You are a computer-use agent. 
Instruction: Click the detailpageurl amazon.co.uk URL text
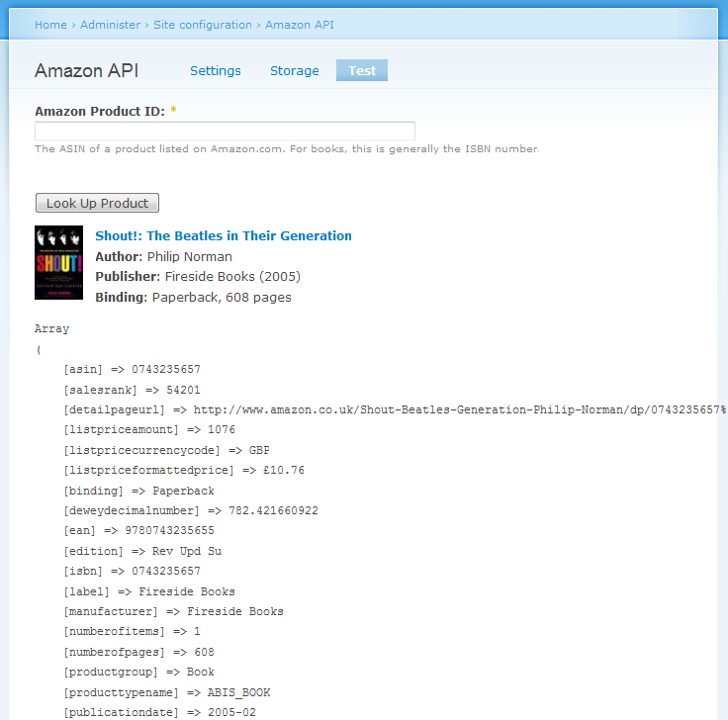coord(460,409)
